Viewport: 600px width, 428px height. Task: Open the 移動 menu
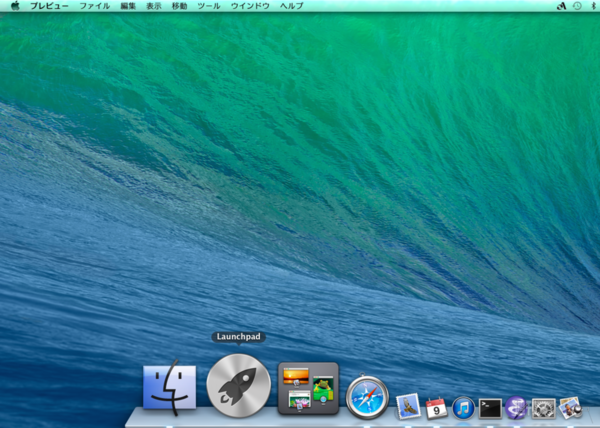(x=179, y=6)
